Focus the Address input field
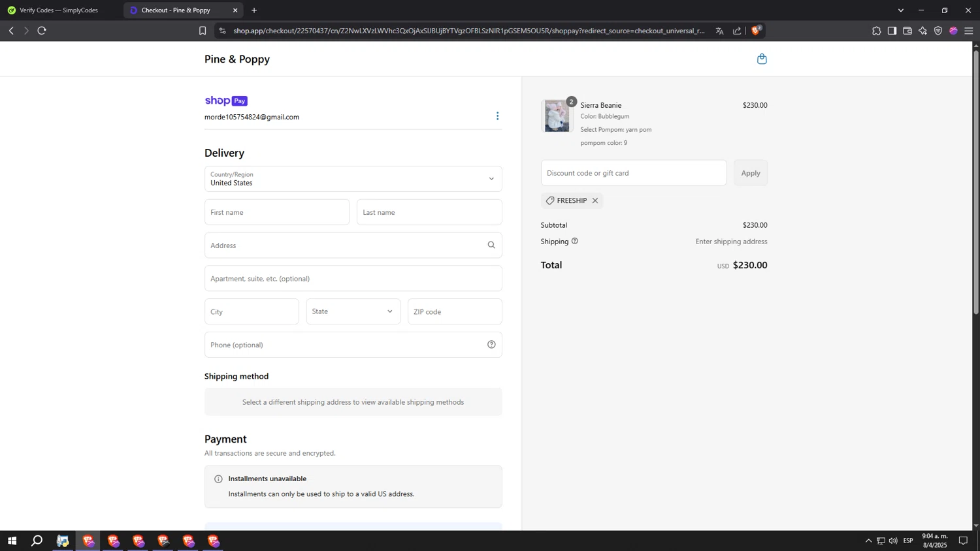 tap(353, 245)
